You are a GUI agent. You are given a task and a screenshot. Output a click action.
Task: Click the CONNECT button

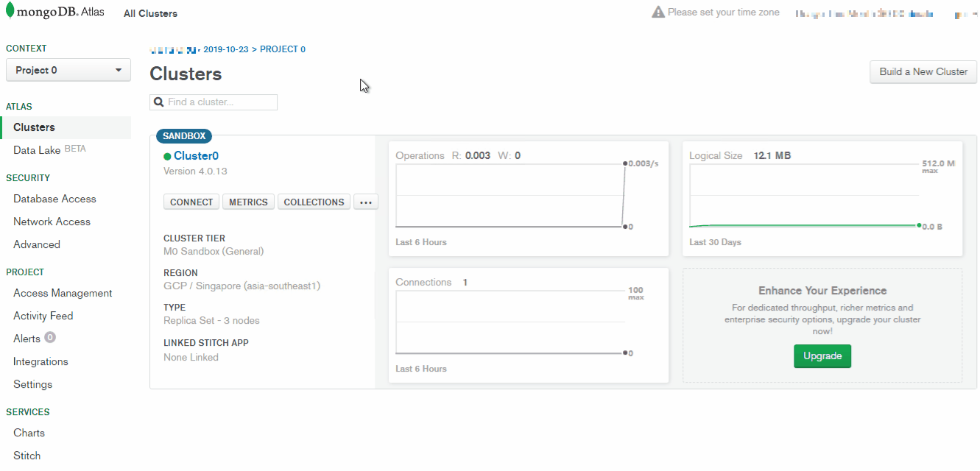(191, 202)
